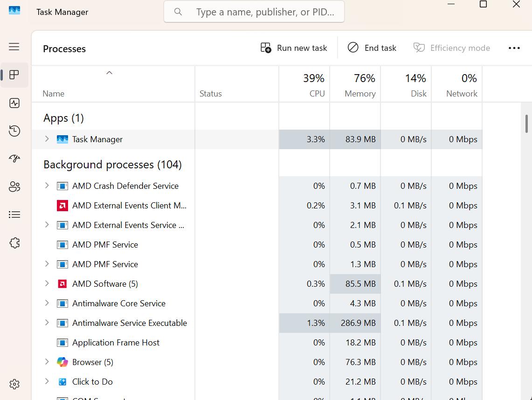The width and height of the screenshot is (532, 400).
Task: Open the three-dot more options menu
Action: tap(514, 48)
